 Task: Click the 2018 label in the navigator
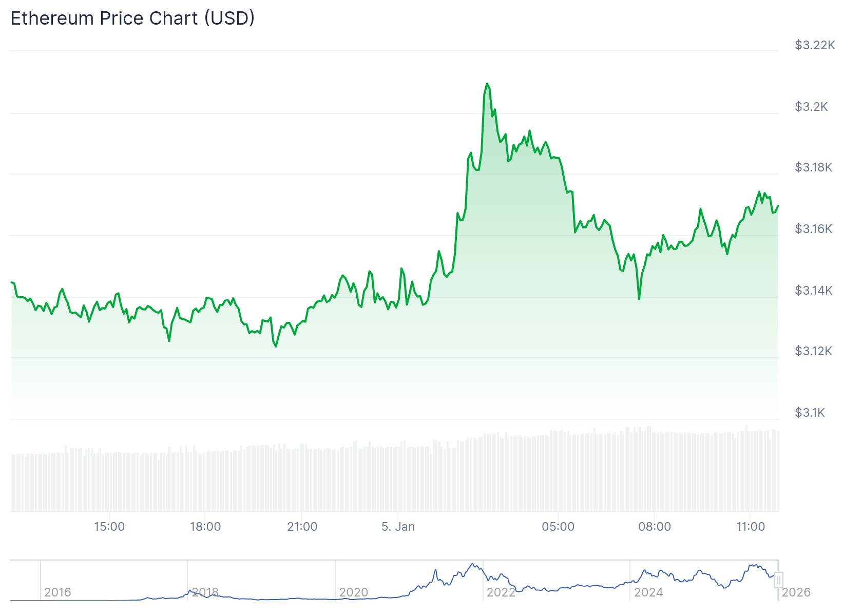coord(205,592)
